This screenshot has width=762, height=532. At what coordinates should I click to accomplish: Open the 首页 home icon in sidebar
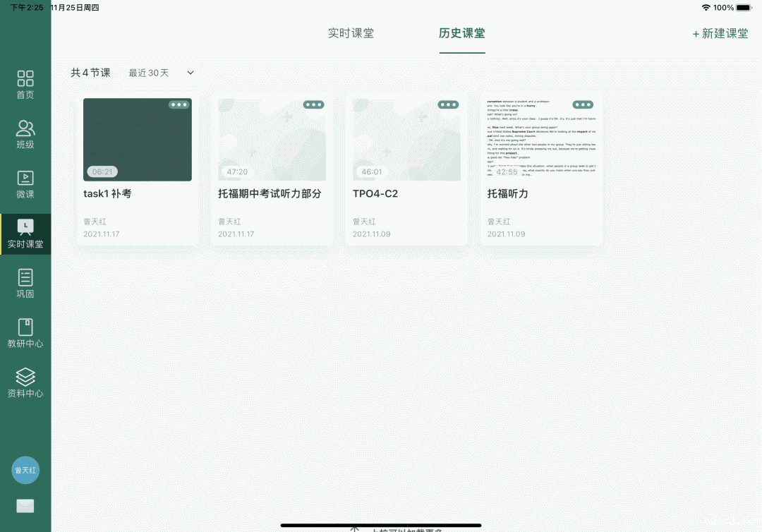point(25,84)
